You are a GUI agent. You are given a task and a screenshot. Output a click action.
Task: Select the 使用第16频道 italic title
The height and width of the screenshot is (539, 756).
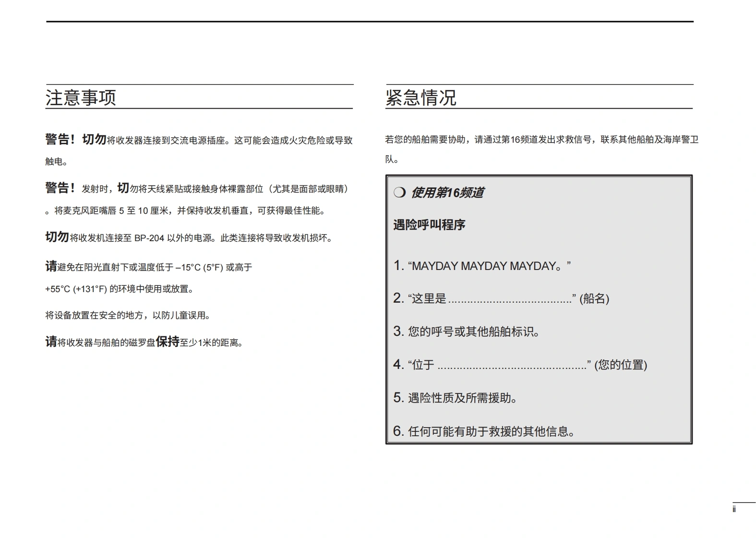click(x=447, y=193)
